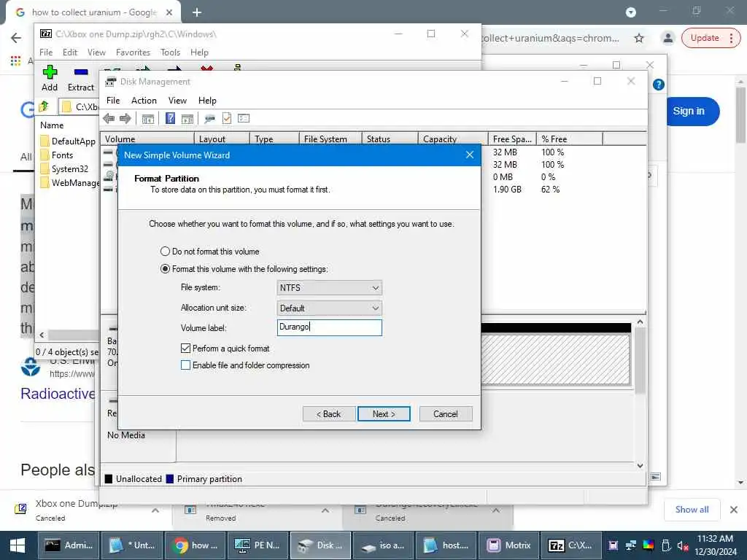Open Help menu in Disk Management

pyautogui.click(x=207, y=101)
